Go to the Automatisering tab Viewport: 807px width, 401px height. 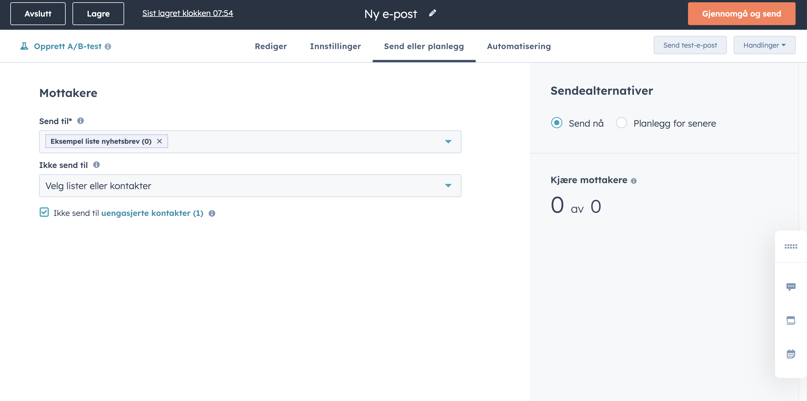tap(518, 46)
